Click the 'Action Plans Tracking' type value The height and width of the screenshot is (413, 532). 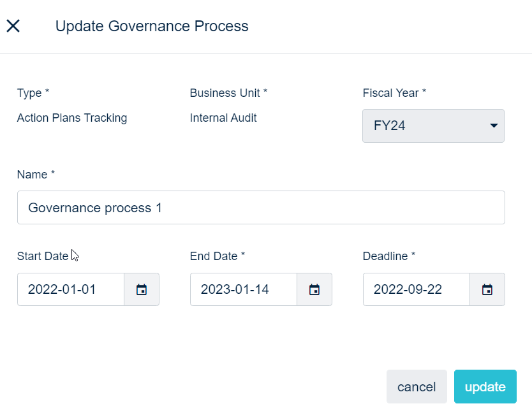pos(72,118)
